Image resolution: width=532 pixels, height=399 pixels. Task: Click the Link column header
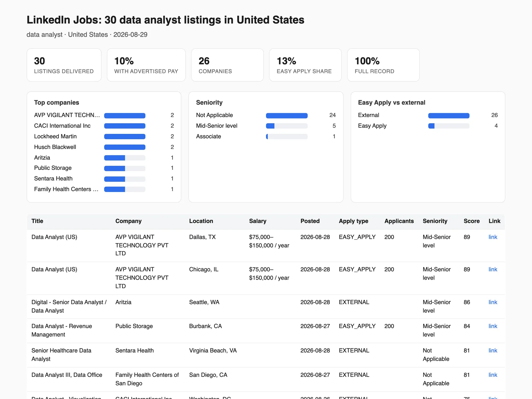(494, 221)
